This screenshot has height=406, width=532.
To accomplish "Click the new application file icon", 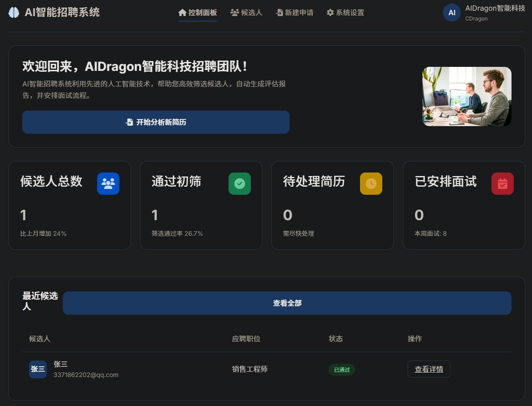I will tap(279, 12).
